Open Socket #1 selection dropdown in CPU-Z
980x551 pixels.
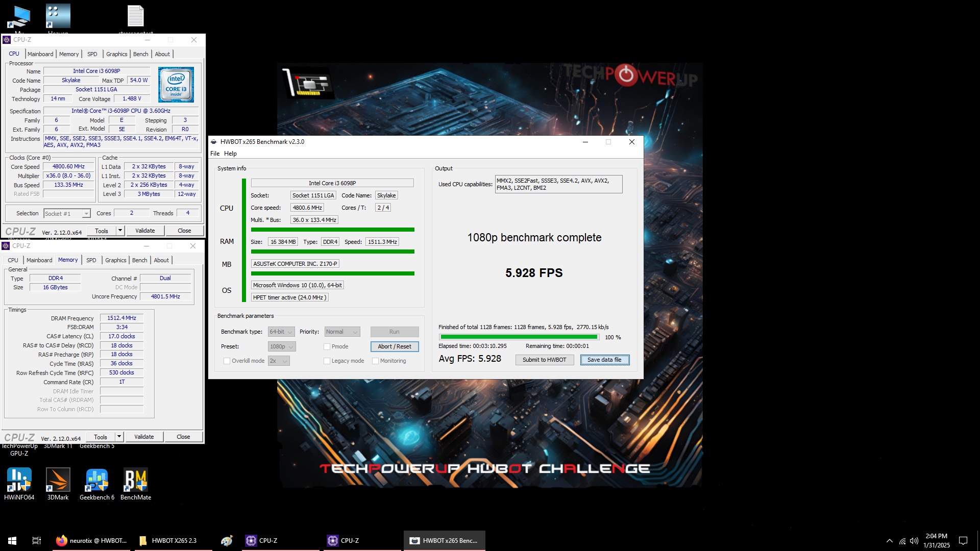(x=67, y=213)
